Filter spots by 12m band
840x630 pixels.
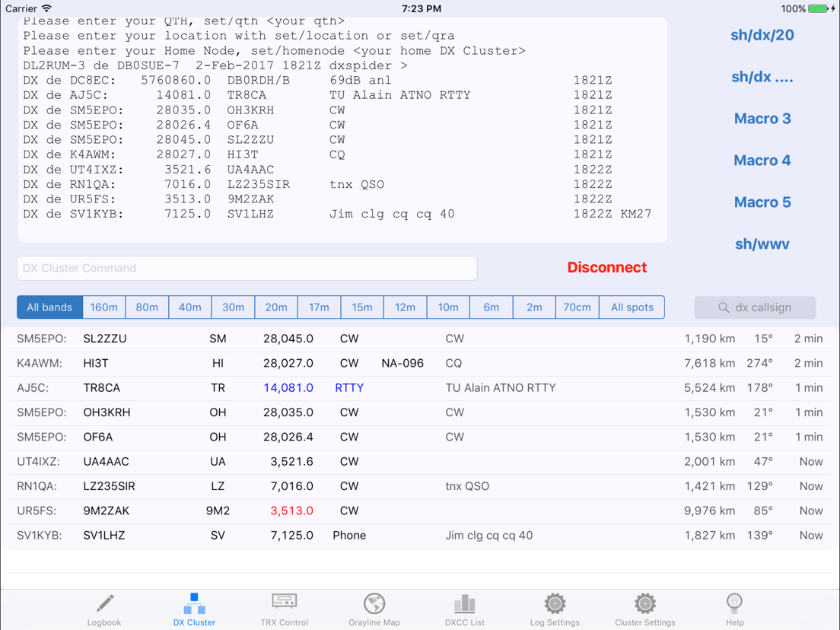coord(406,307)
